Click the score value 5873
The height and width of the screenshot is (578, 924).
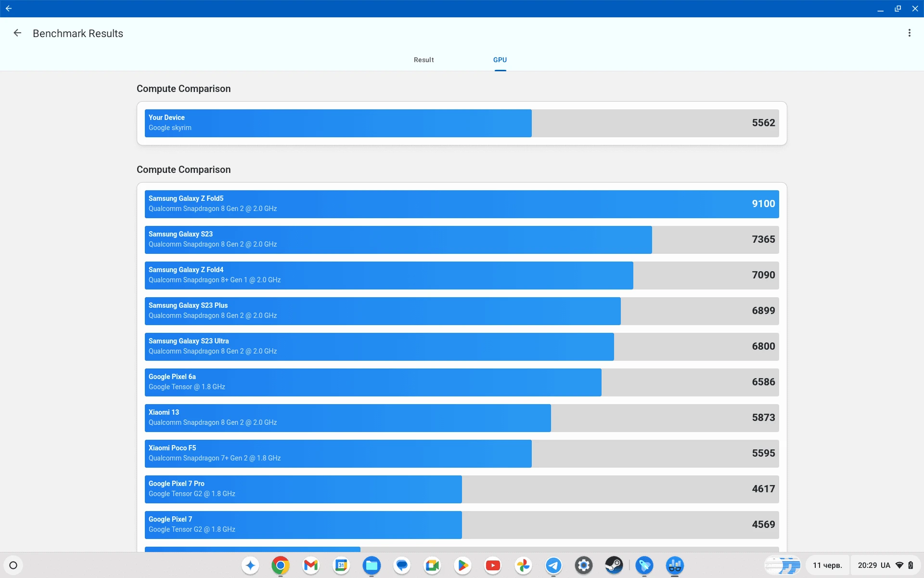tap(763, 418)
